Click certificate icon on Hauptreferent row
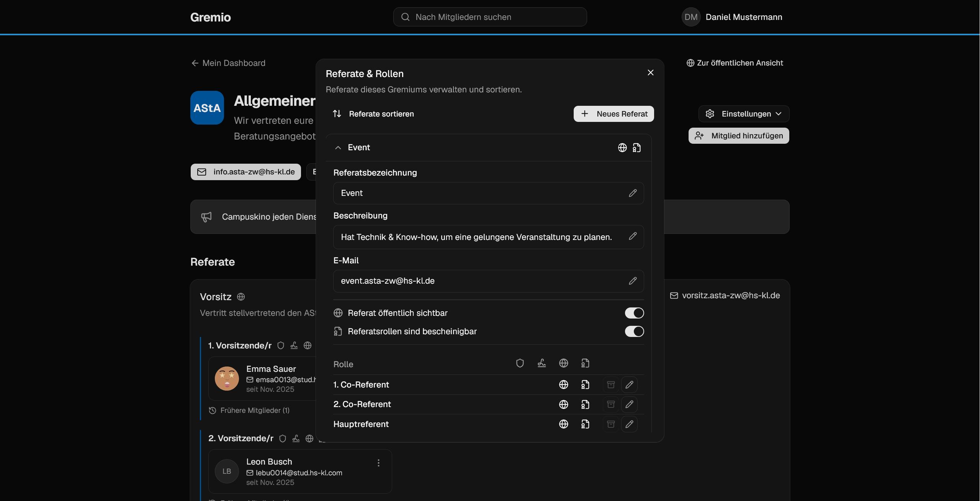This screenshot has height=501, width=980. (585, 424)
